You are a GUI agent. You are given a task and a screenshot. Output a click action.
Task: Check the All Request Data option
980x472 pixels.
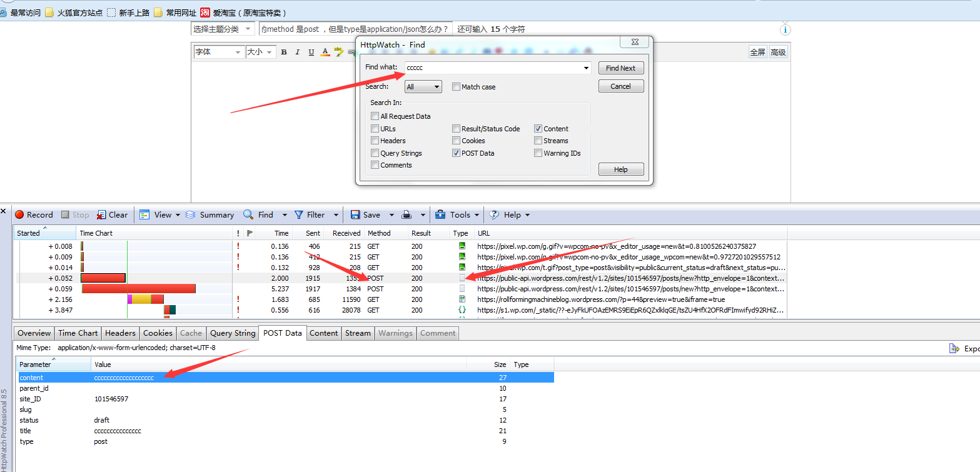tap(375, 116)
